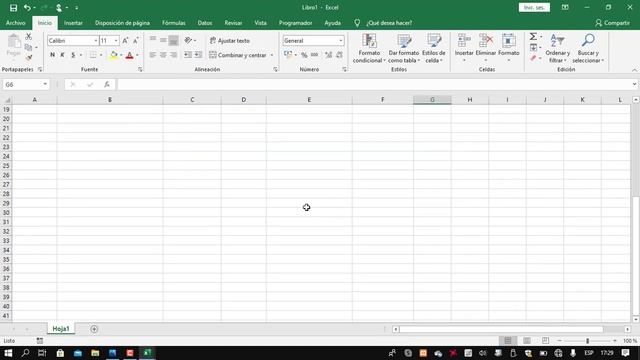Image resolution: width=640 pixels, height=360 pixels.
Task: Toggle Ajustar texto wrap
Action: tap(230, 41)
